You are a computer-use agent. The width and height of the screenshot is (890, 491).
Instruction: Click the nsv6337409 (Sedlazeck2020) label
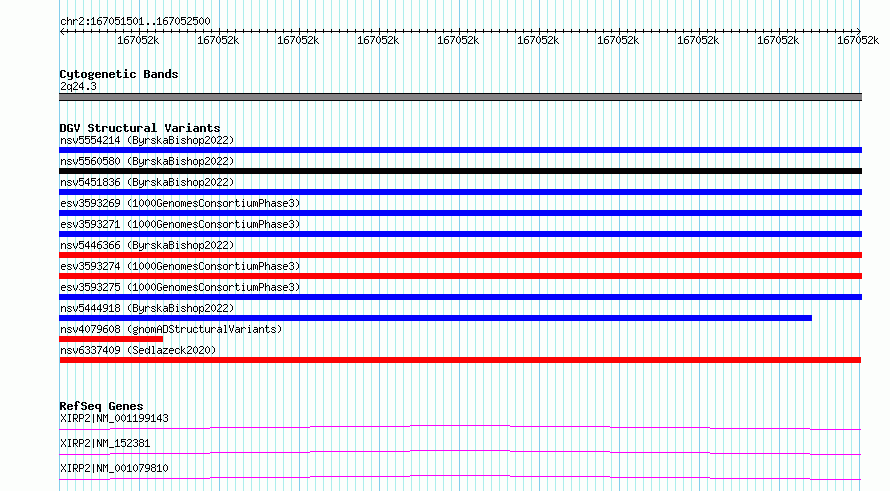click(138, 350)
